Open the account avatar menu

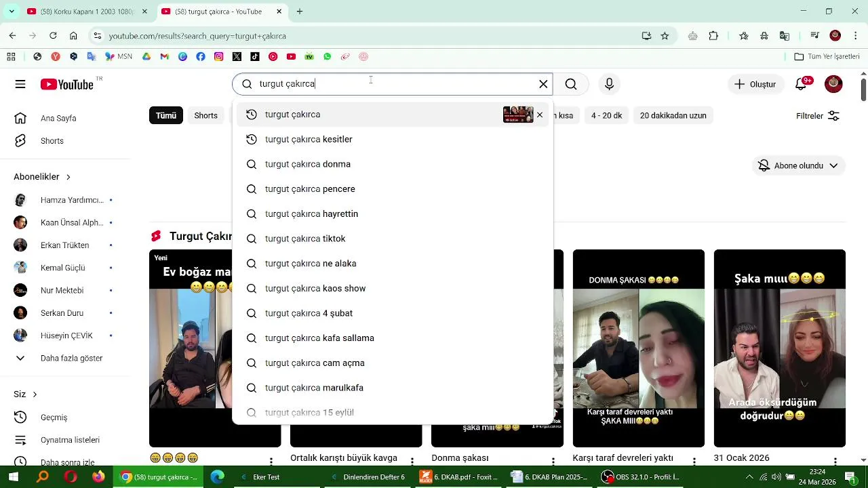833,84
